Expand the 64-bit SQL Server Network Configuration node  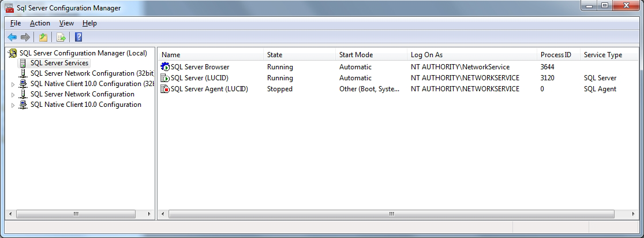13,95
